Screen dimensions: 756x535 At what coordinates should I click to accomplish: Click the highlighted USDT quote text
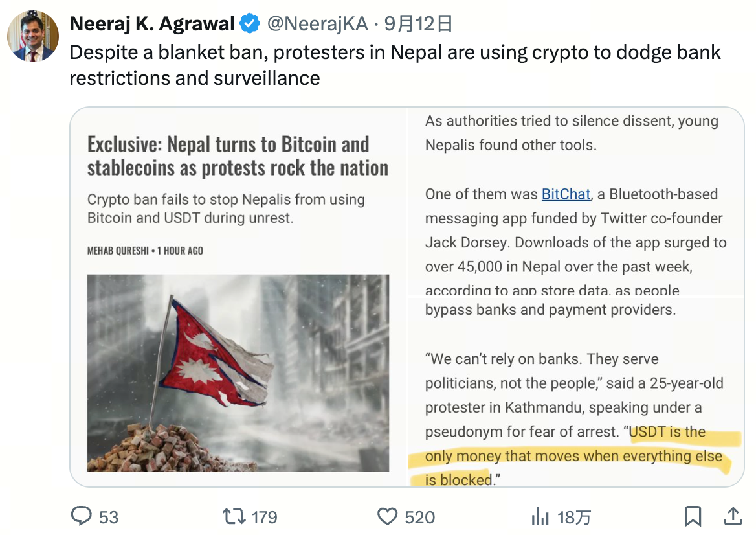pos(573,456)
